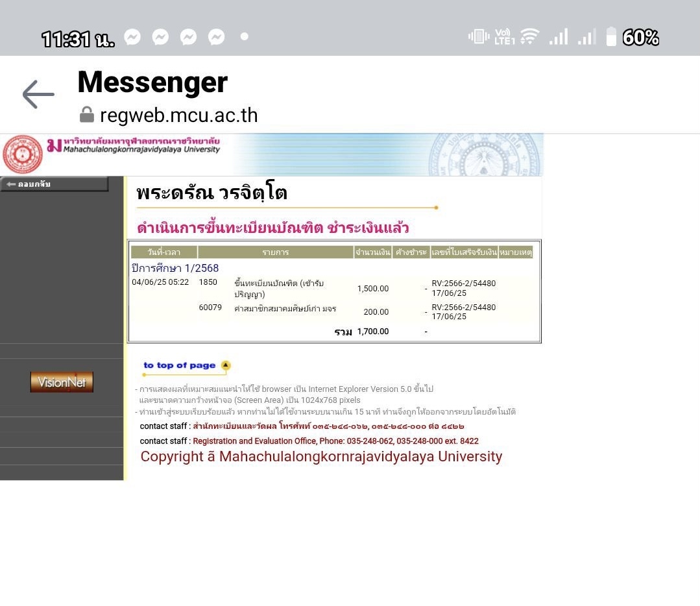This screenshot has width=700, height=606.
Task: Click the เลขที่ใบเสร็จรับเงิน column header
Action: (464, 252)
